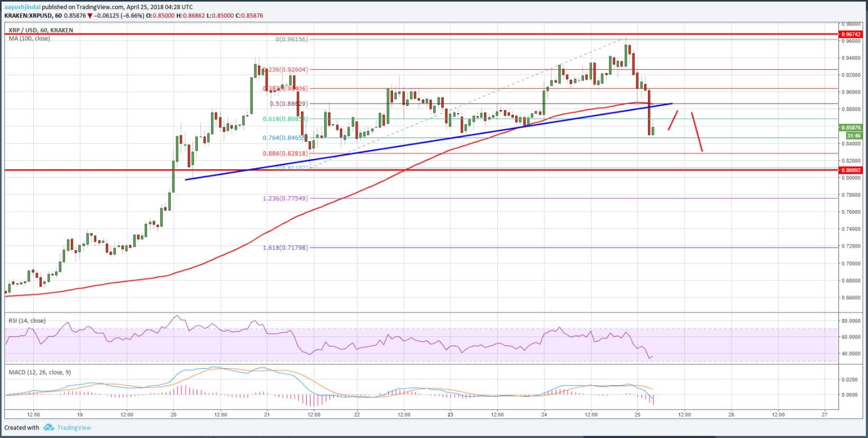The height and width of the screenshot is (438, 868).
Task: Click the red 0.80892 price axis tag
Action: [x=851, y=170]
